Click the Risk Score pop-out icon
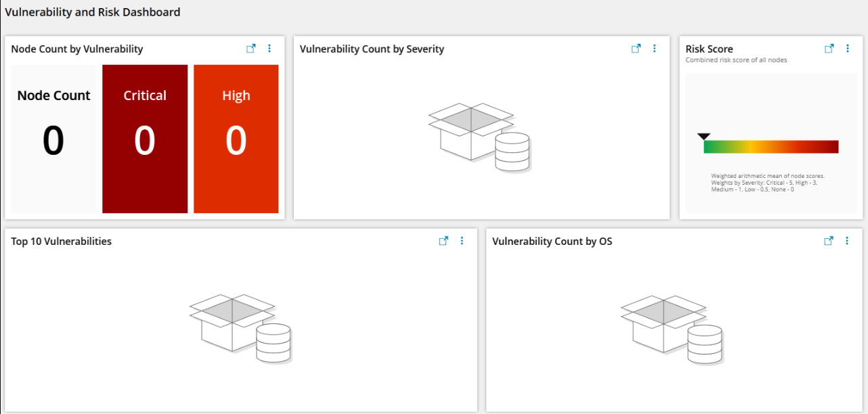Screen dimensions: 868x414 829,49
